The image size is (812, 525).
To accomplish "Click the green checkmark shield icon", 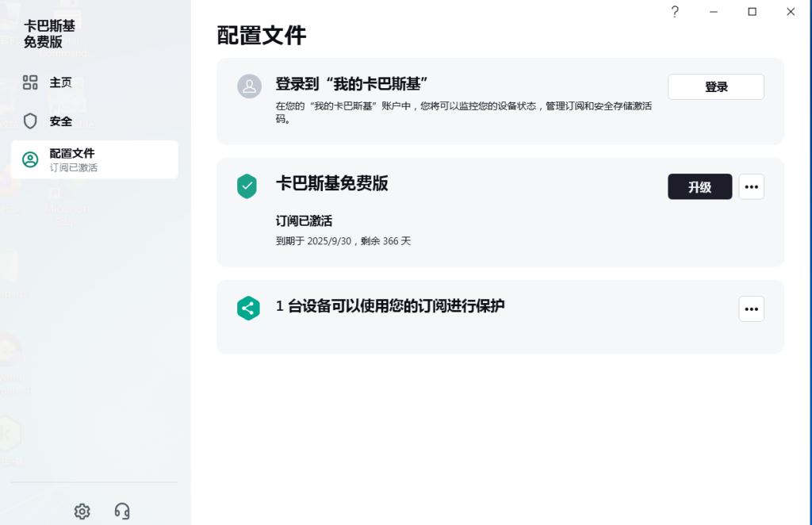I will (247, 186).
